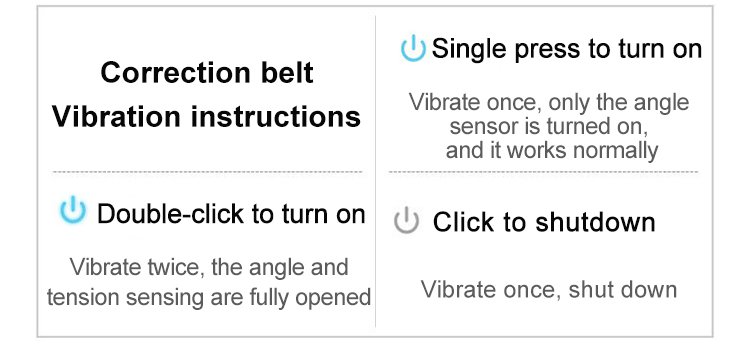
Task: Click the gray power icon beside shutdown
Action: 407,220
